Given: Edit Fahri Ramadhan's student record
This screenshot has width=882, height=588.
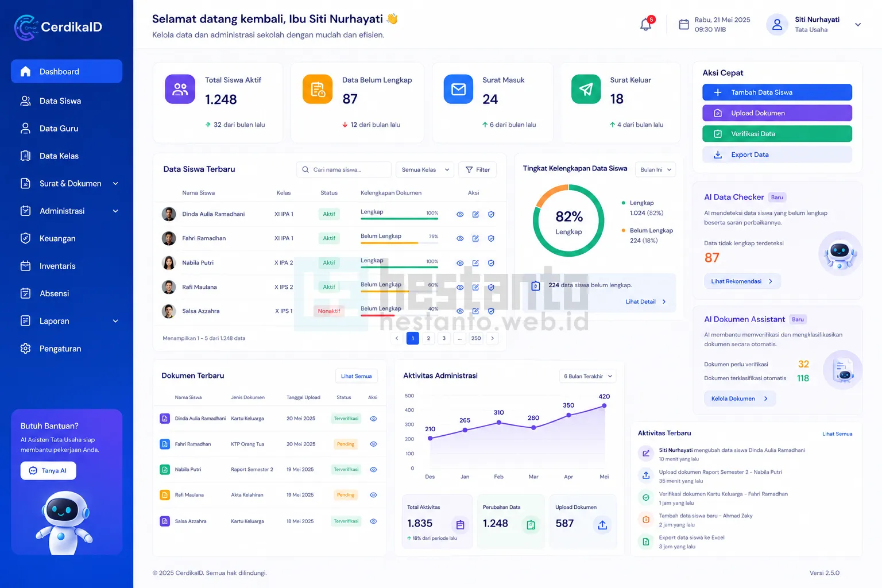Looking at the screenshot, I should (x=475, y=238).
